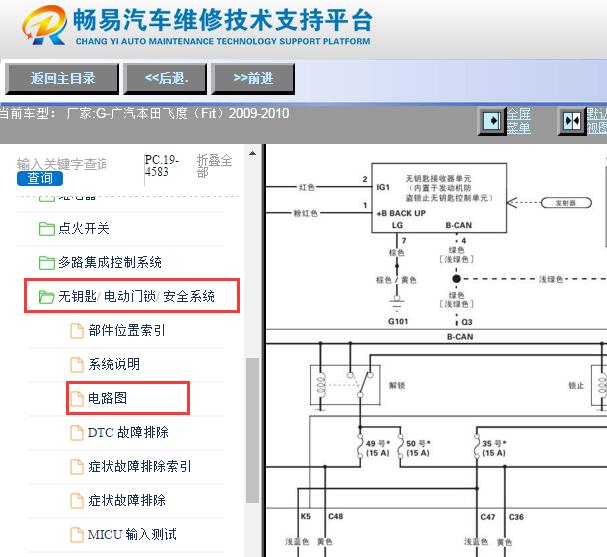Viewport: 607px width, 557px height.
Task: Click the C36 connector label
Action: pos(516,517)
